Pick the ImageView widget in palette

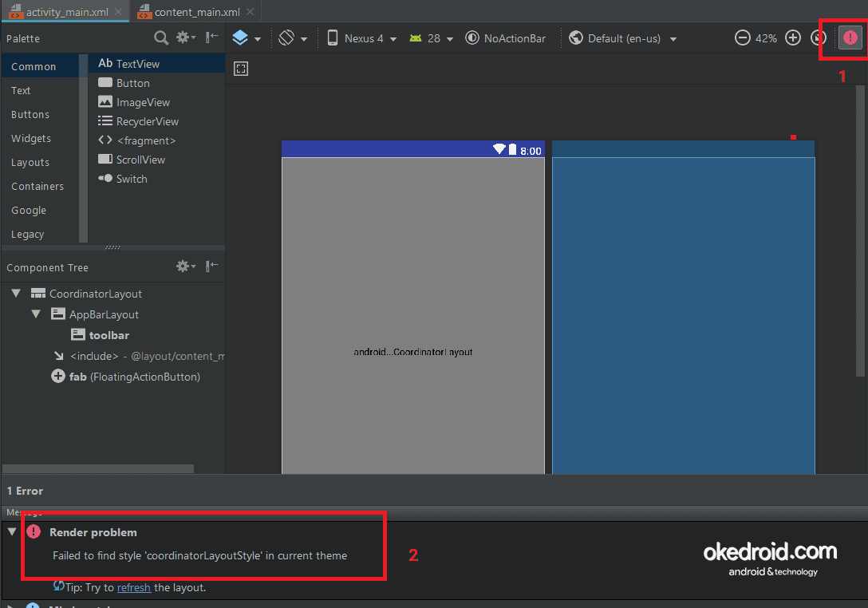[x=156, y=102]
